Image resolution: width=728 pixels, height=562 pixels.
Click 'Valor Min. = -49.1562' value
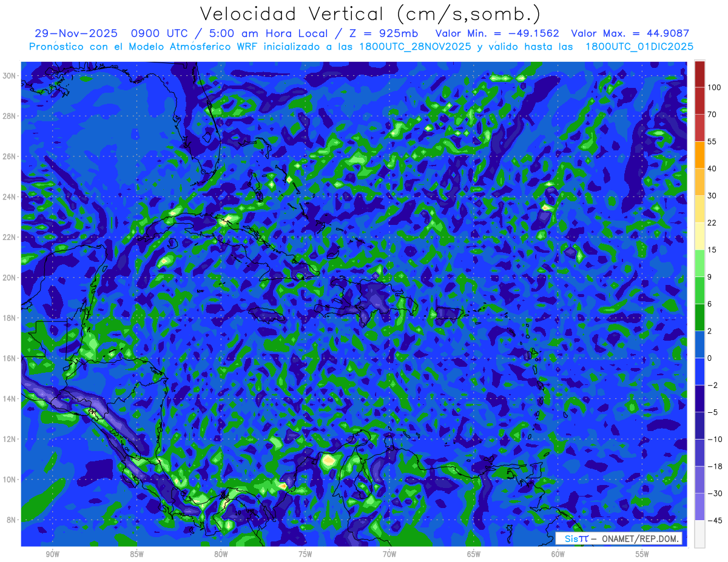coord(497,34)
